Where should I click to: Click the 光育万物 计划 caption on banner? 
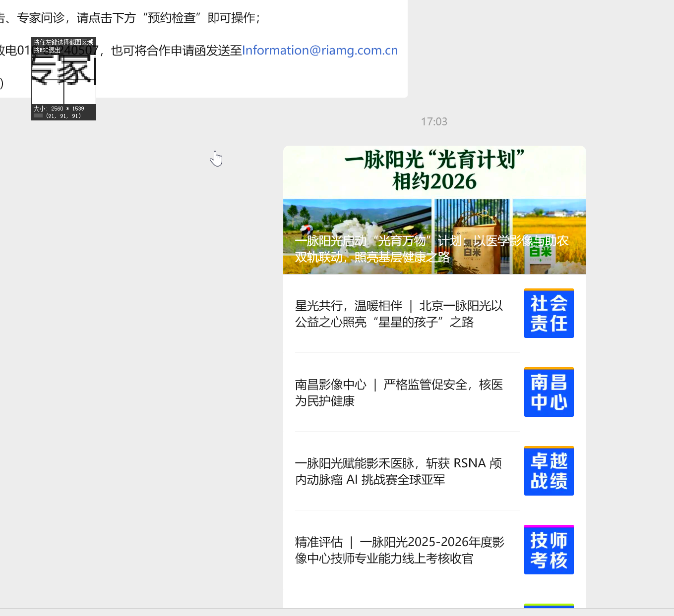pyautogui.click(x=431, y=249)
